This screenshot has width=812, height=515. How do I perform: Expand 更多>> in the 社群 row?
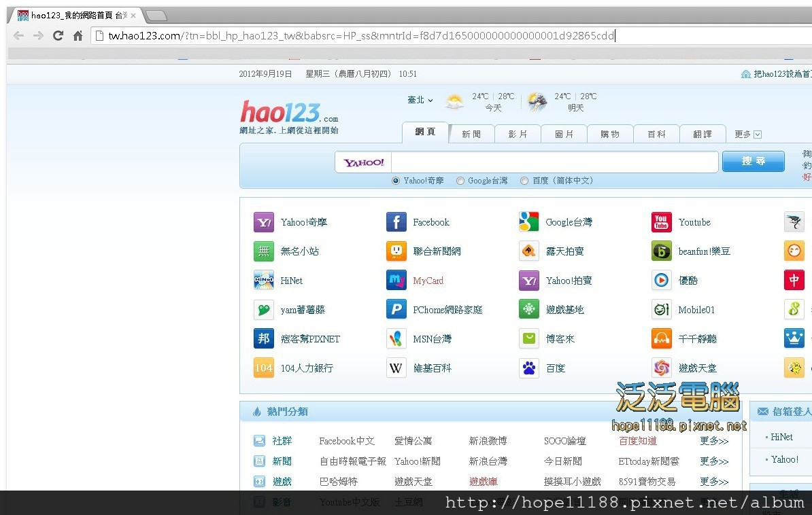(x=714, y=441)
